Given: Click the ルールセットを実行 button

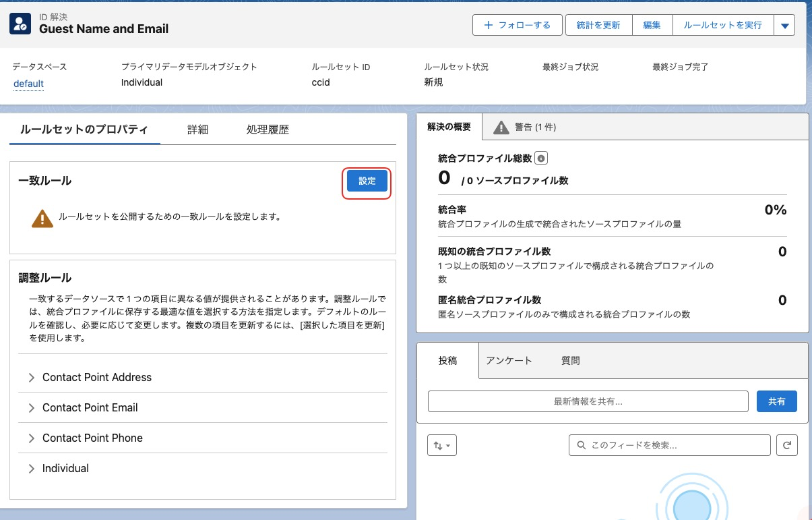Looking at the screenshot, I should click(x=723, y=26).
